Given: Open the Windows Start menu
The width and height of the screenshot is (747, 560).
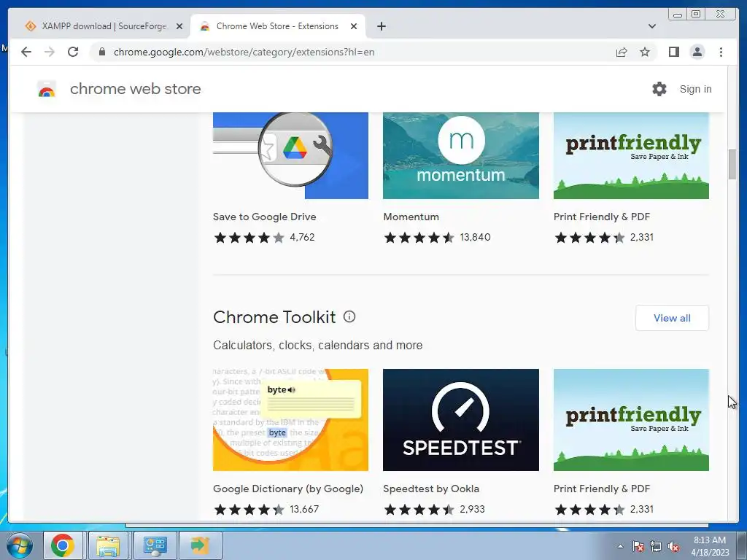Looking at the screenshot, I should point(20,545).
